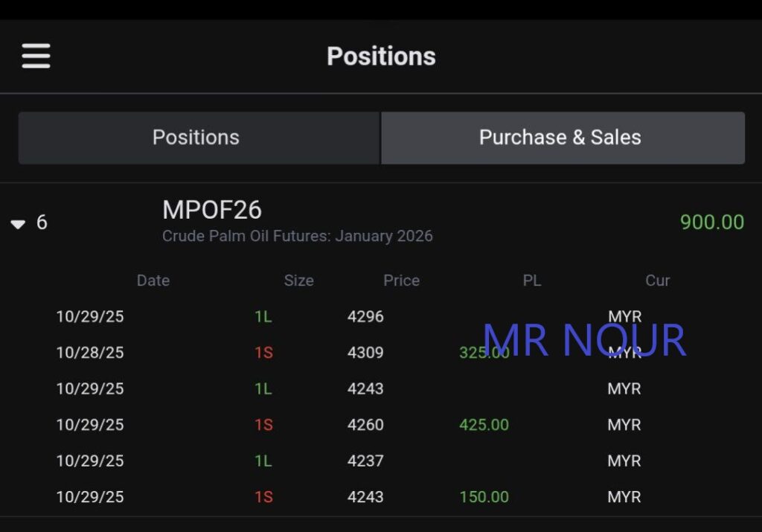
Task: Select the long trade at price 4243
Action: point(365,388)
